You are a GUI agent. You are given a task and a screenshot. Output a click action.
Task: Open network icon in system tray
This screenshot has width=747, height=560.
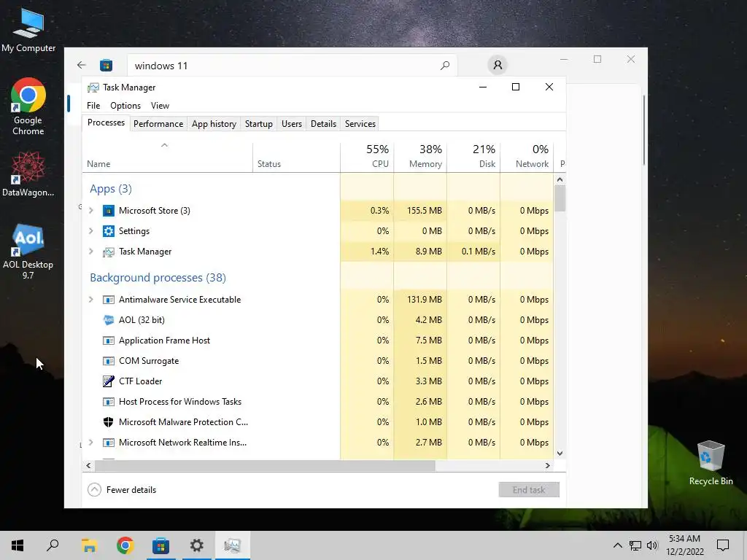(x=635, y=545)
